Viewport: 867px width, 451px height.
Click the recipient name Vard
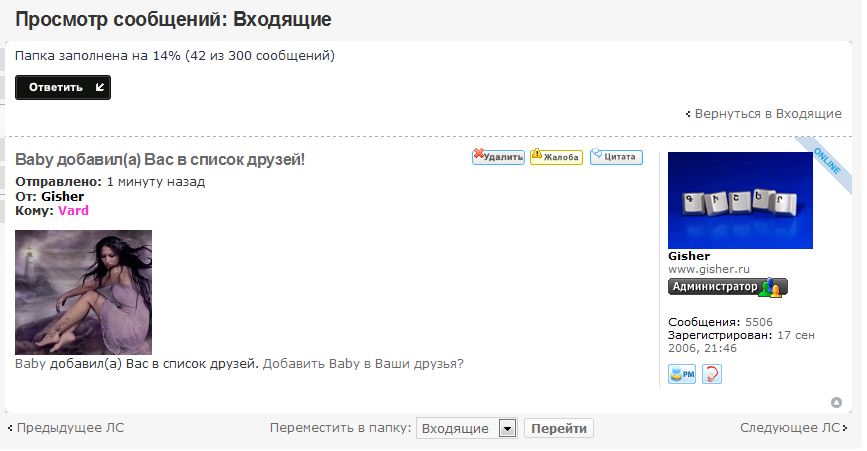pos(73,211)
